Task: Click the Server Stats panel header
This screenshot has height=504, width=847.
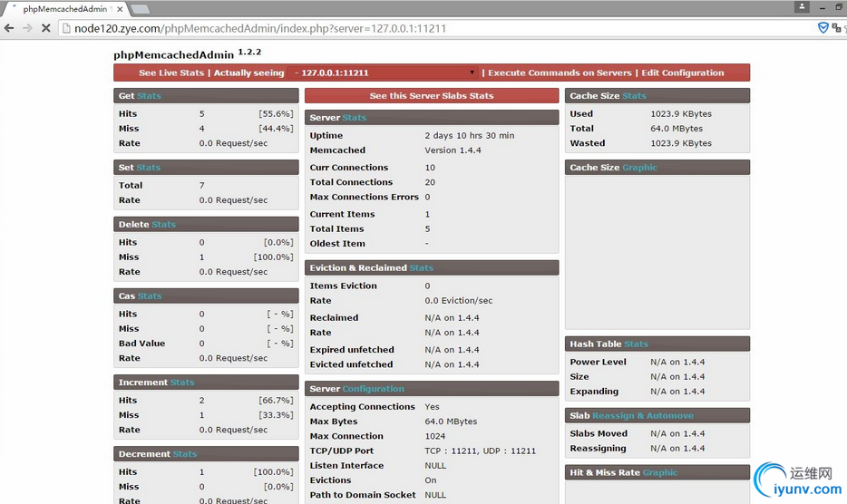Action: pos(432,117)
